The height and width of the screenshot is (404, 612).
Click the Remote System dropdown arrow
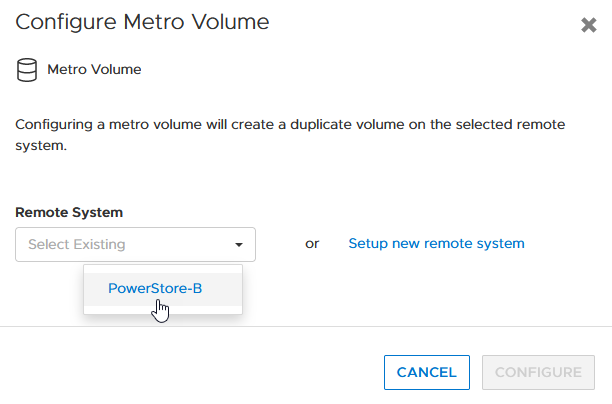tap(238, 244)
